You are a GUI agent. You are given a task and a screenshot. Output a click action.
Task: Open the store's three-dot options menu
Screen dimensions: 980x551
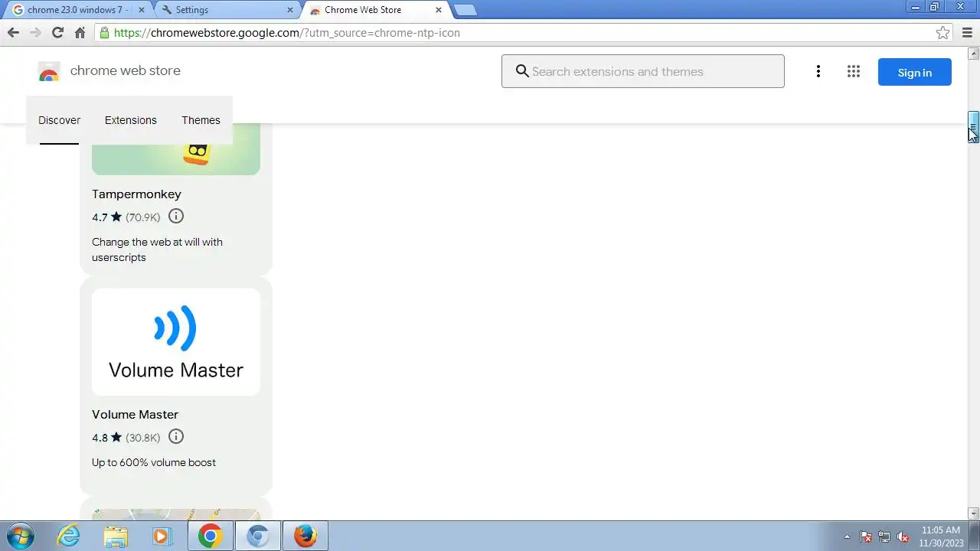[818, 71]
